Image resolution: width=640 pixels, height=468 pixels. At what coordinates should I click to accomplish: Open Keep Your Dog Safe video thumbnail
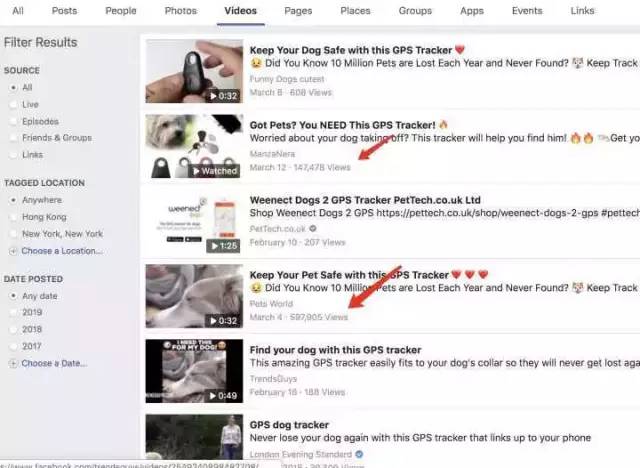[194, 71]
